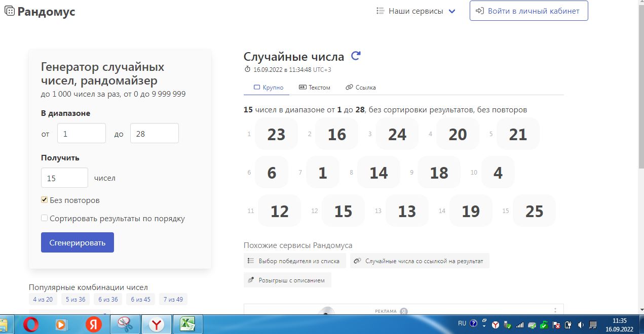Click the Рандомус logo

click(40, 11)
